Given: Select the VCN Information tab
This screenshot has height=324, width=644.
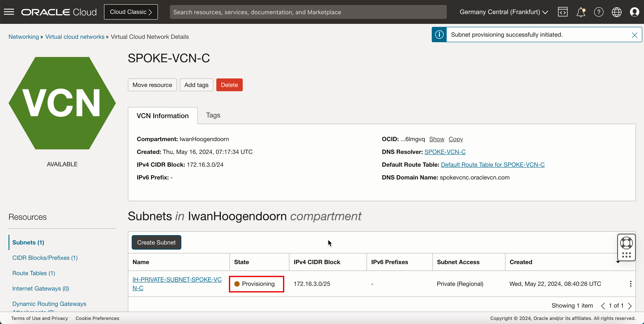Looking at the screenshot, I should pos(163,116).
